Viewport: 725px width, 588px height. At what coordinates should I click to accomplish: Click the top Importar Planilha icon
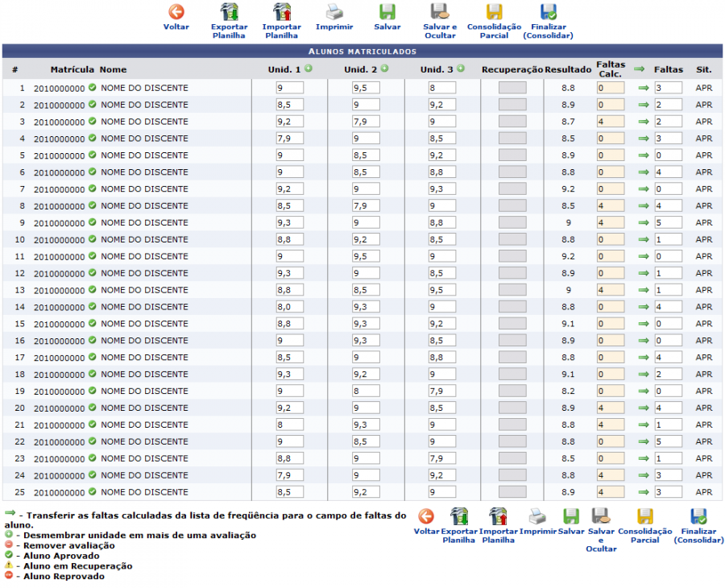tap(282, 12)
